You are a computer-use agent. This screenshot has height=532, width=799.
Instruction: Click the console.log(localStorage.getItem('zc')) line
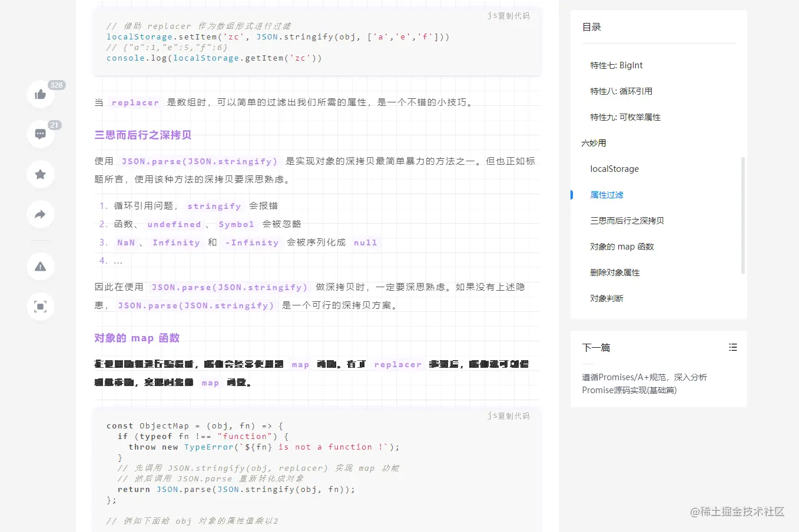click(214, 58)
